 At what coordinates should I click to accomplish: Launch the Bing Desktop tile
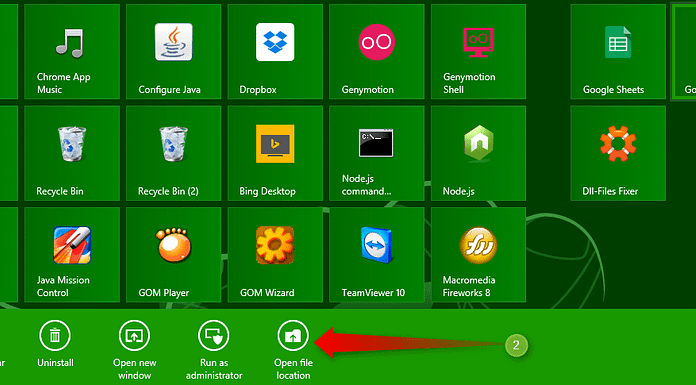pos(275,153)
